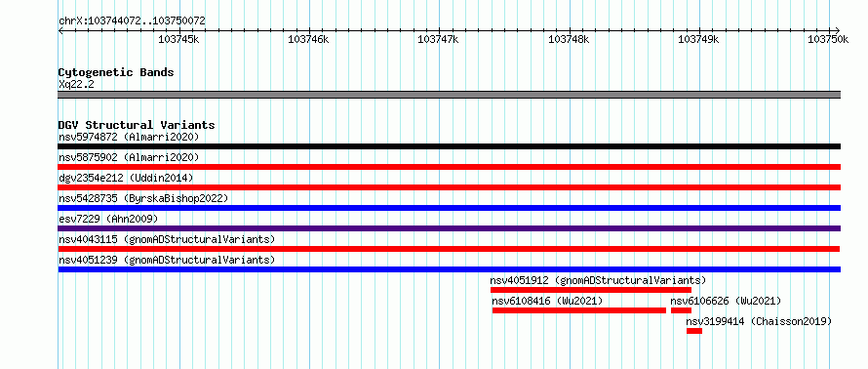The height and width of the screenshot is (369, 868).
Task: Click the red nsv5875902 variant bar
Action: tap(449, 167)
